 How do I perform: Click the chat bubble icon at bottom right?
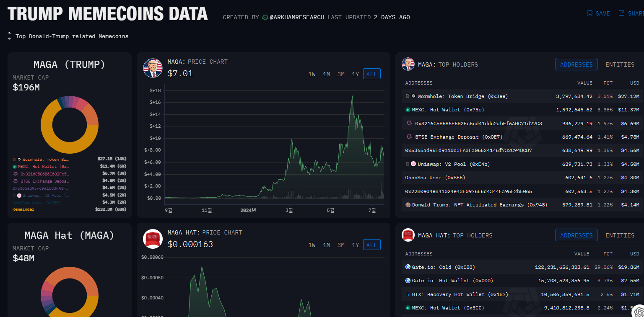tap(639, 312)
